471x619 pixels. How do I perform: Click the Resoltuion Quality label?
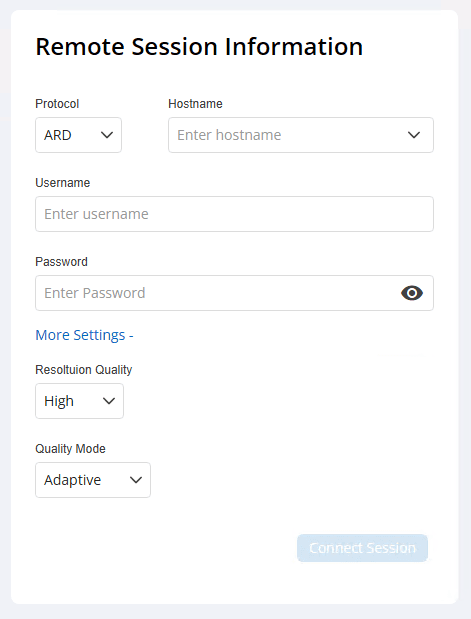(84, 370)
